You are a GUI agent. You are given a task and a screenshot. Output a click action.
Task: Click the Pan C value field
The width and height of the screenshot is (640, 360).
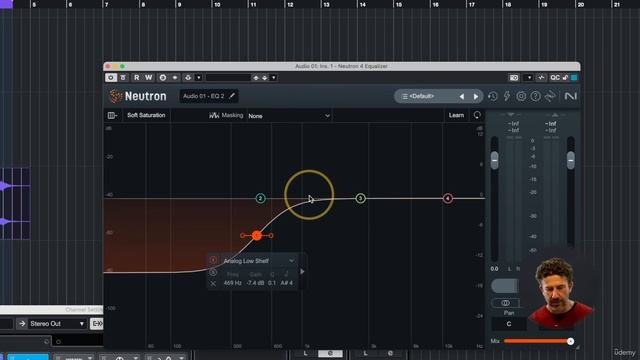click(509, 324)
